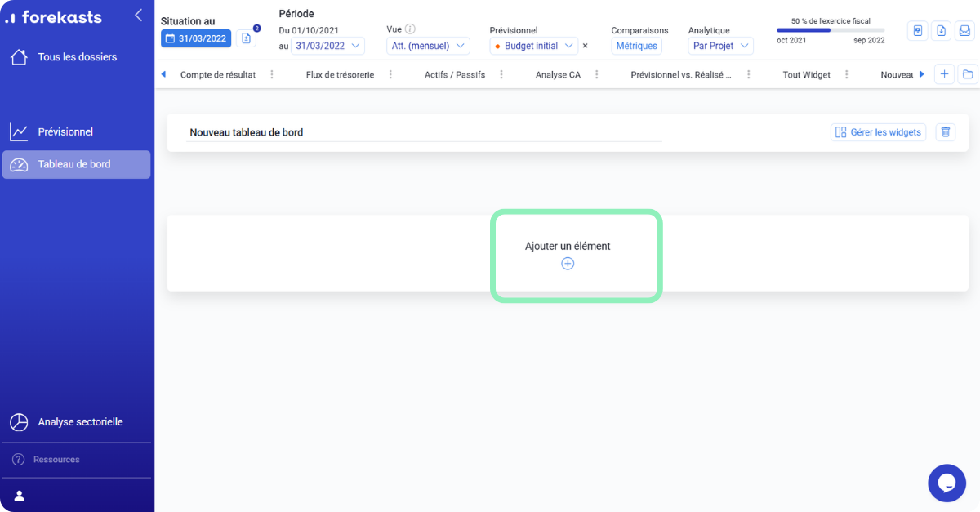Open the send by email icon
Screen dimensions: 980x512
pyautogui.click(x=965, y=30)
